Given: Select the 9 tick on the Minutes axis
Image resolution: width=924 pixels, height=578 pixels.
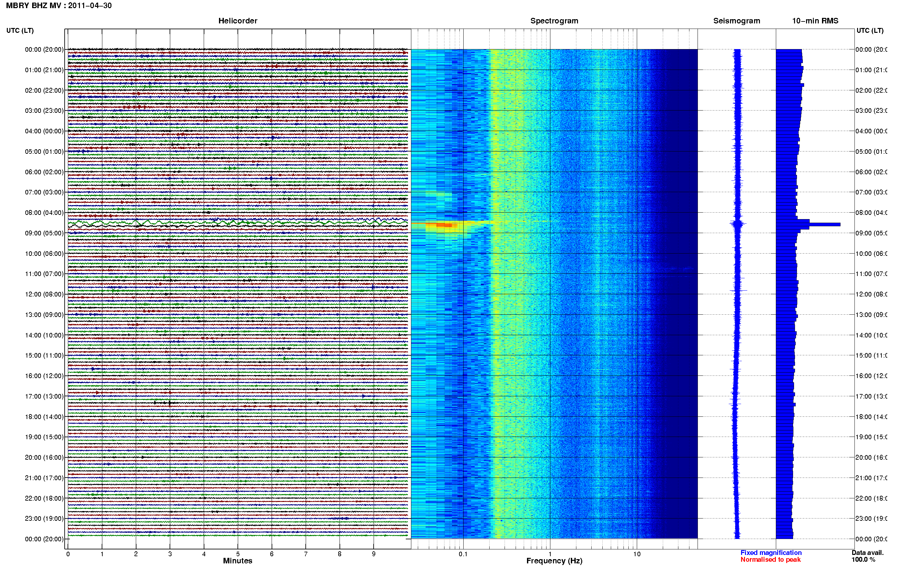Looking at the screenshot, I should coord(374,554).
